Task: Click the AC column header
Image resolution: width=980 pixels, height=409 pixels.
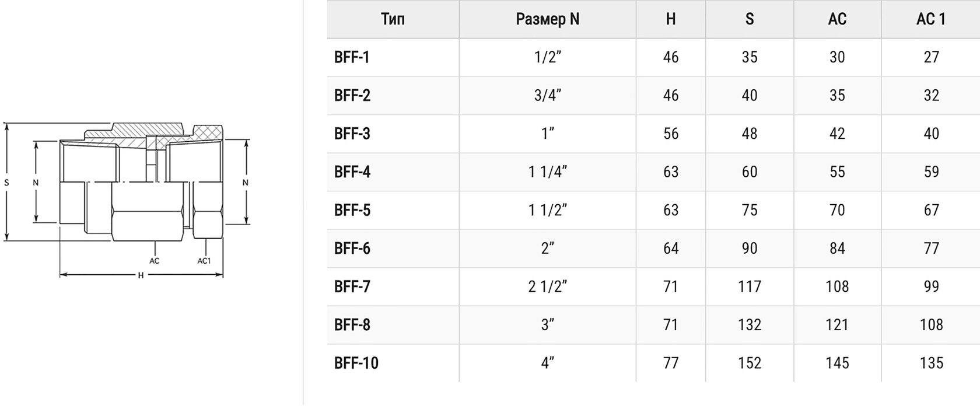Action: pyautogui.click(x=836, y=19)
